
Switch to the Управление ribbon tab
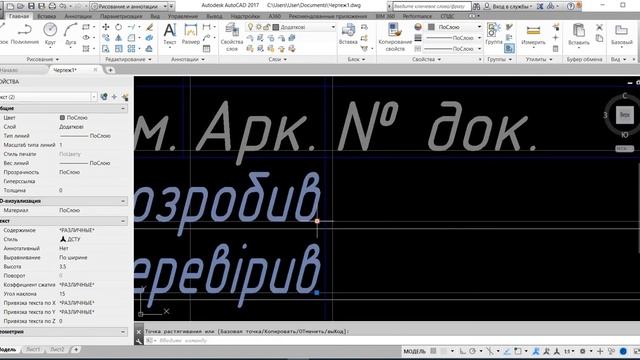click(x=183, y=16)
